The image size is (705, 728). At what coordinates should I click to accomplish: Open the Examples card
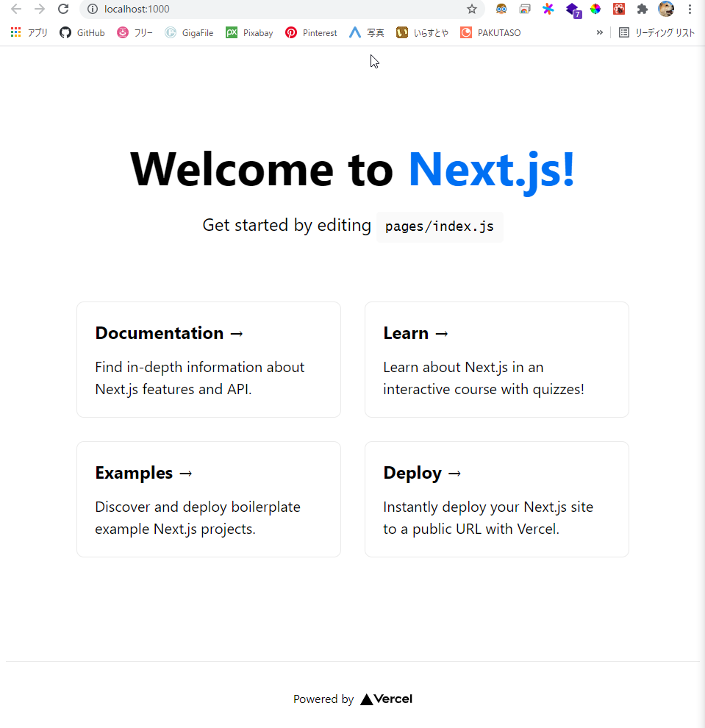tap(209, 499)
